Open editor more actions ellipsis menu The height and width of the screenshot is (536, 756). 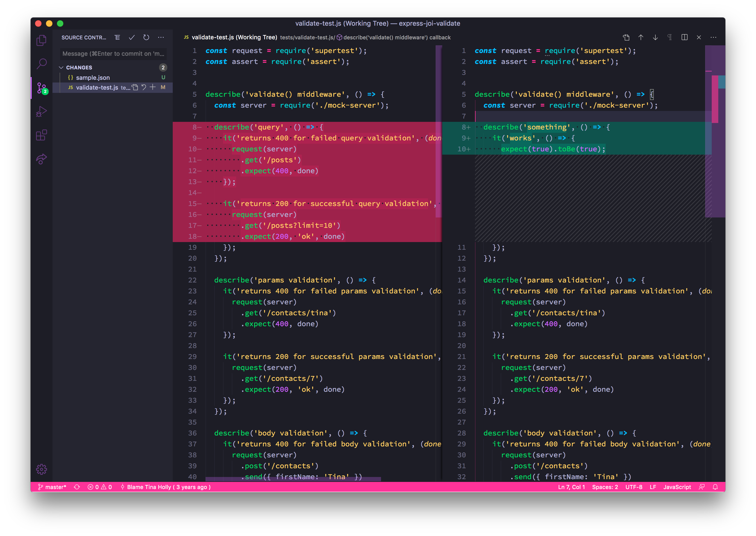[x=713, y=37]
